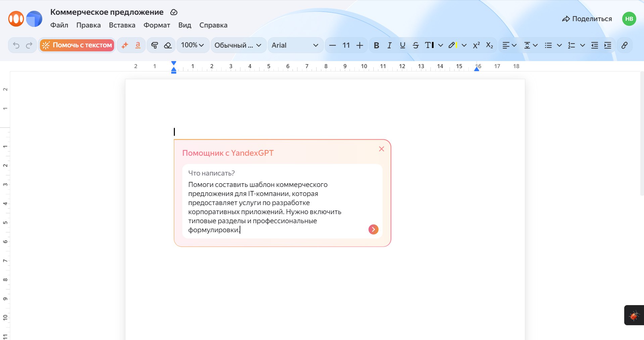Open the text color picker
The width and height of the screenshot is (644, 340).
coord(430,45)
